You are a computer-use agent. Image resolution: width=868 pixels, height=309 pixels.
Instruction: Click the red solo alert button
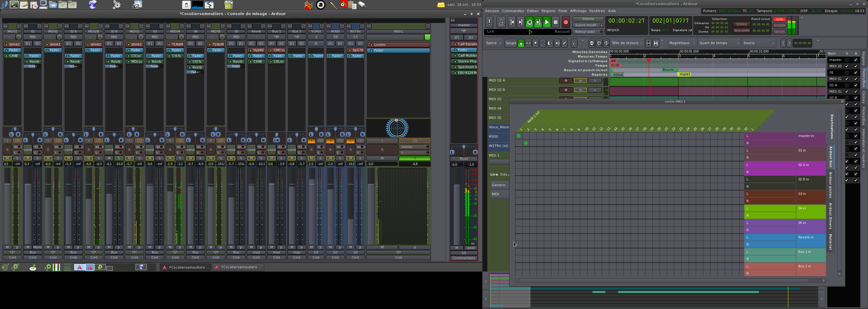[x=779, y=19]
